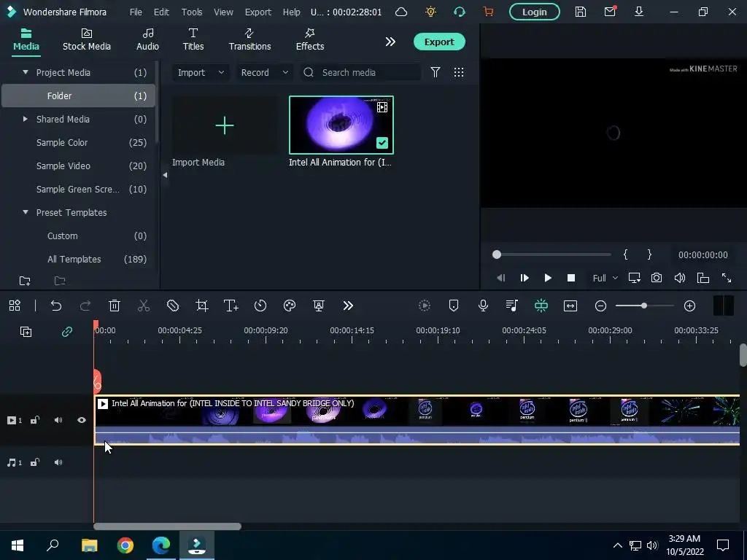Open the cloud storage icon

tap(401, 12)
